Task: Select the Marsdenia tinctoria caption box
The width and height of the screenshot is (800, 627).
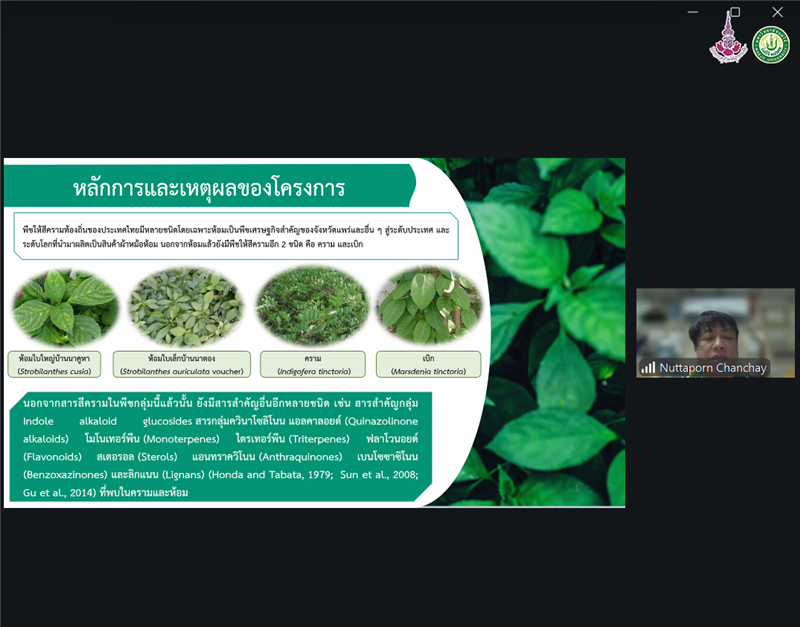Action: click(429, 364)
